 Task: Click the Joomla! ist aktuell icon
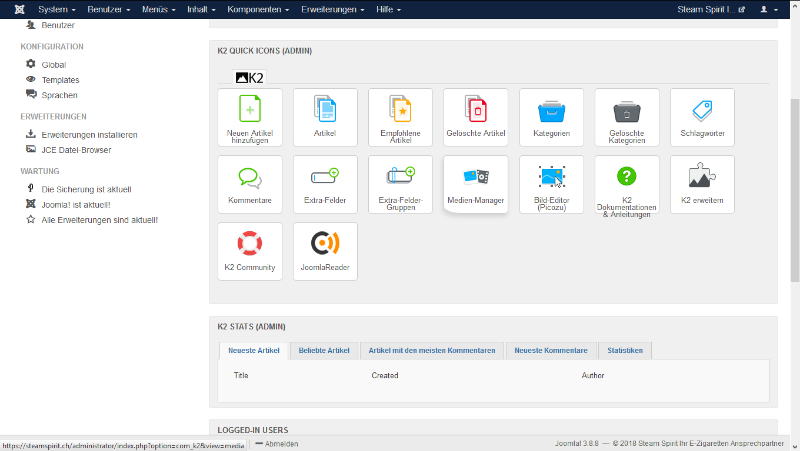31,204
